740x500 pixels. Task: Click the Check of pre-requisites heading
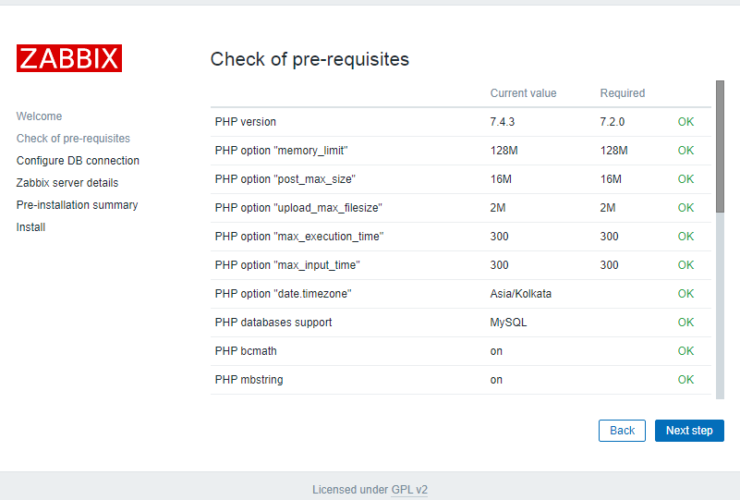pos(309,59)
